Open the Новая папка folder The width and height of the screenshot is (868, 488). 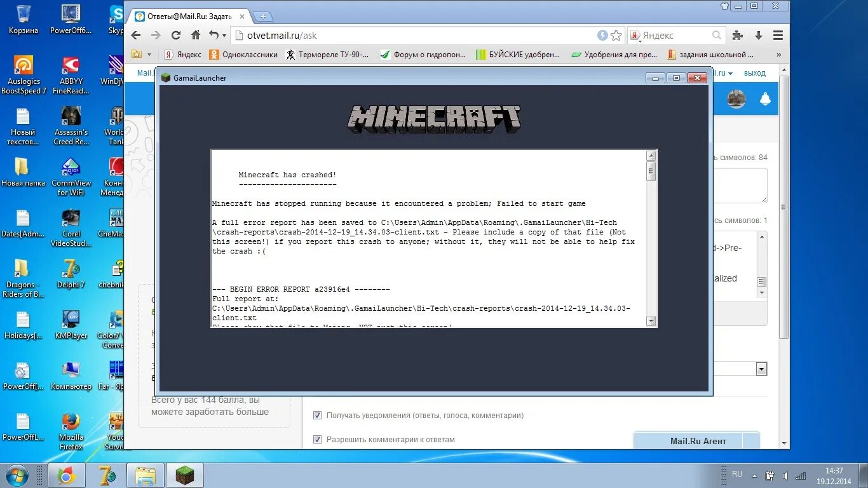coord(24,172)
